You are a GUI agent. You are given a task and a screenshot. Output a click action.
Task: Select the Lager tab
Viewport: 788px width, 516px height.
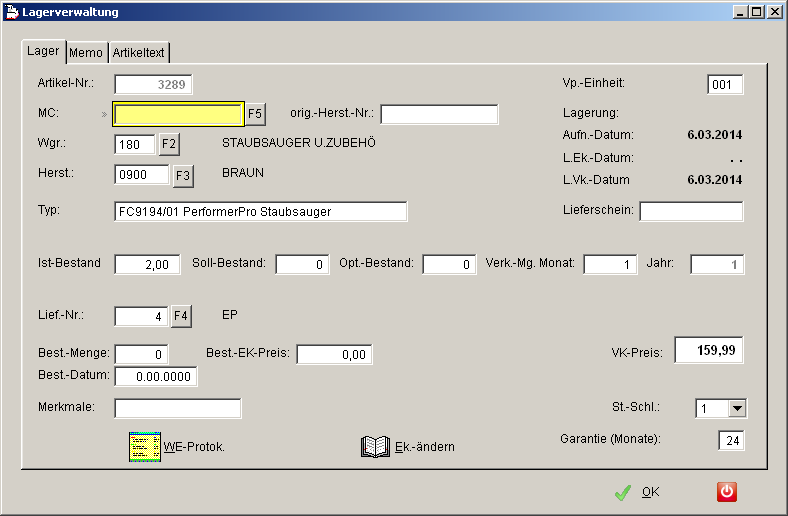[43, 51]
